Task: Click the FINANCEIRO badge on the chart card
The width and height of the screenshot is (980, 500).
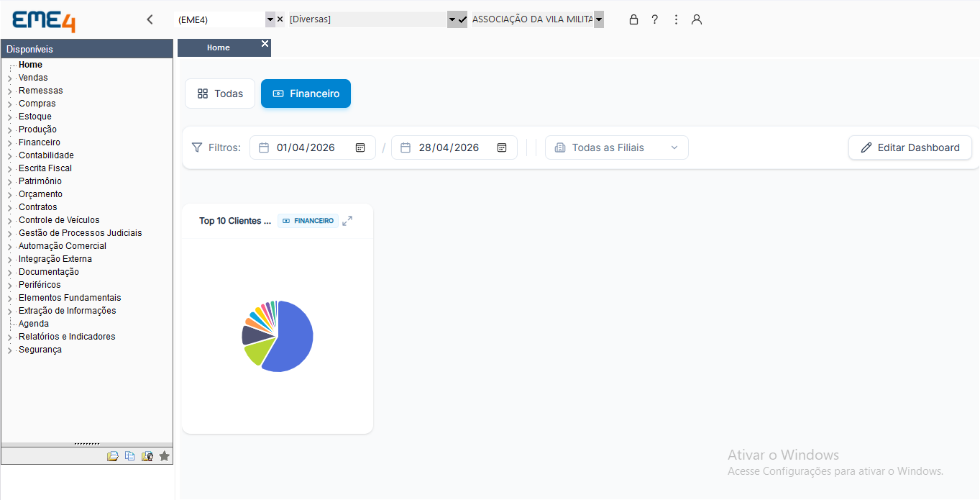Action: (308, 221)
